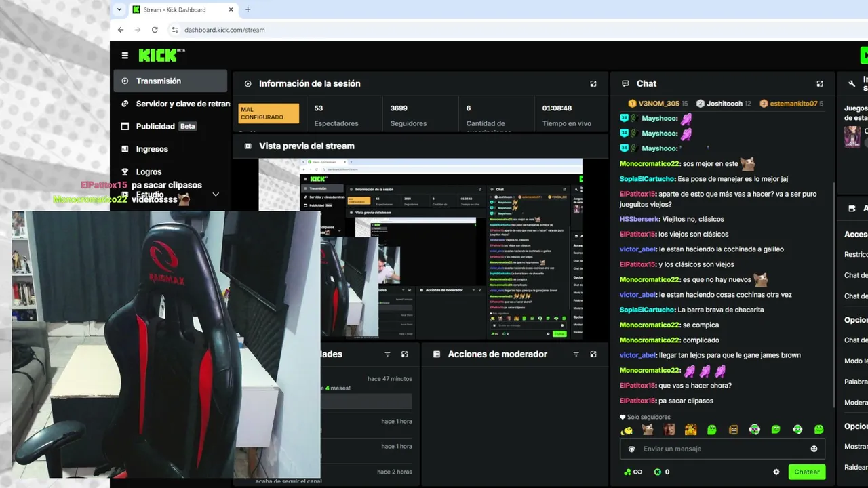Click the second (cat) quick emote
This screenshot has height=488, width=868.
click(x=648, y=430)
